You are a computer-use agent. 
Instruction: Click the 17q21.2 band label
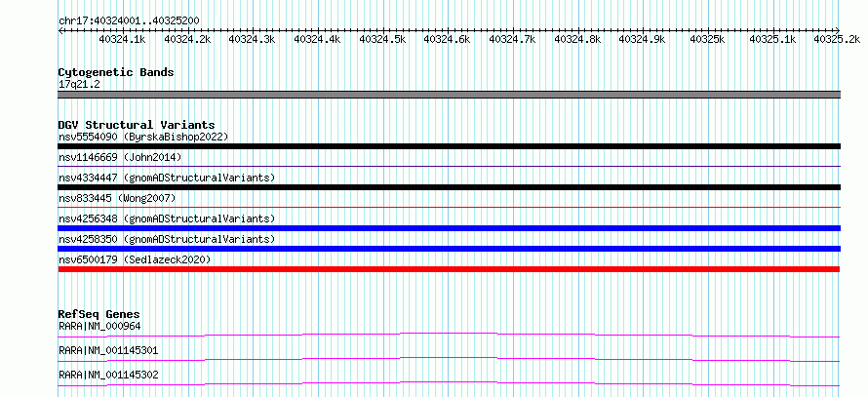click(x=79, y=85)
